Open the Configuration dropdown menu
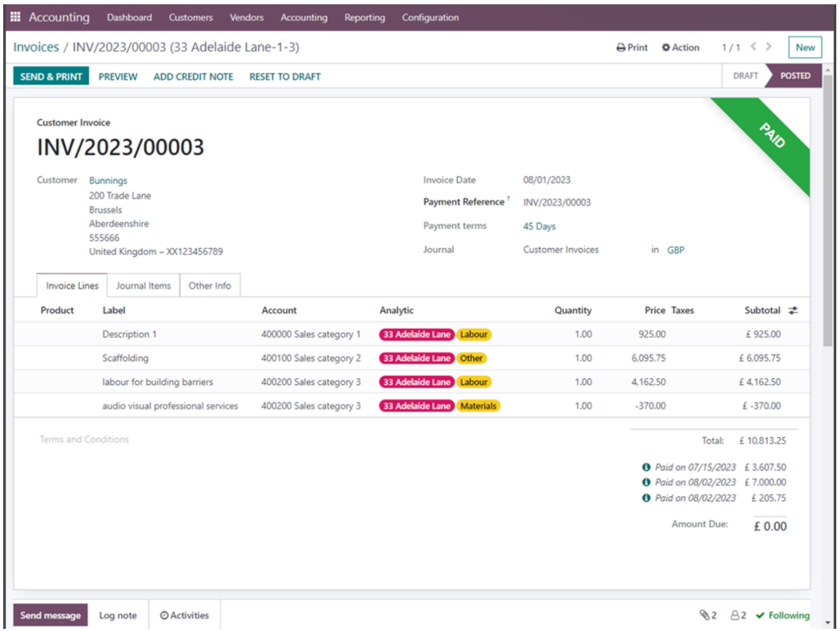The width and height of the screenshot is (840, 631). 430,17
